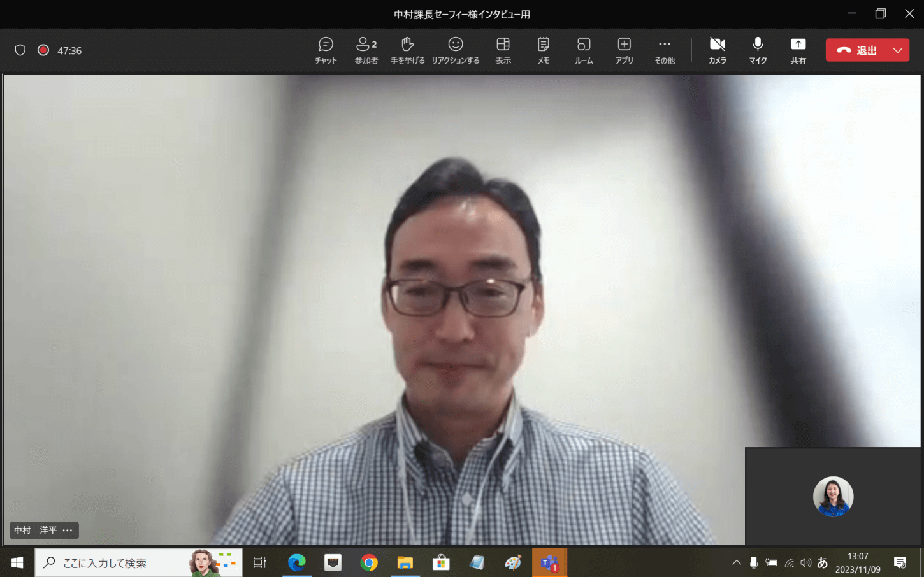Toggle the カメラ camera on

(x=718, y=50)
